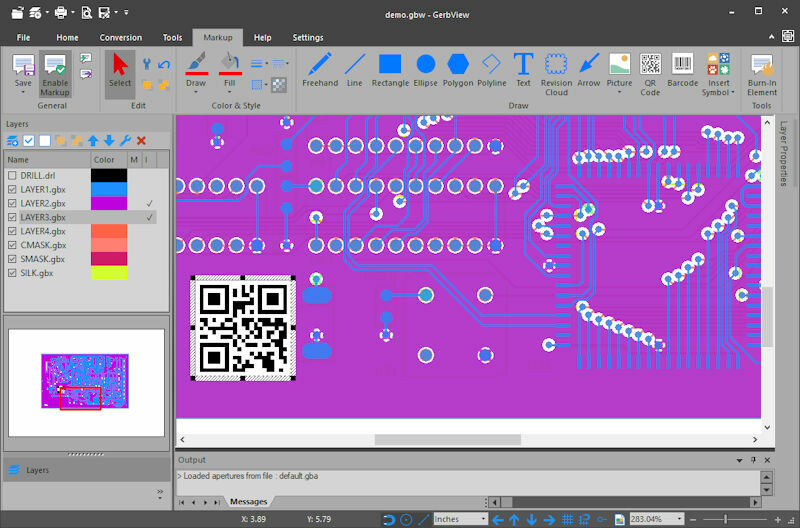Pick the Barcode tool
Screen dimensions: 800x528
pyautogui.click(x=682, y=70)
